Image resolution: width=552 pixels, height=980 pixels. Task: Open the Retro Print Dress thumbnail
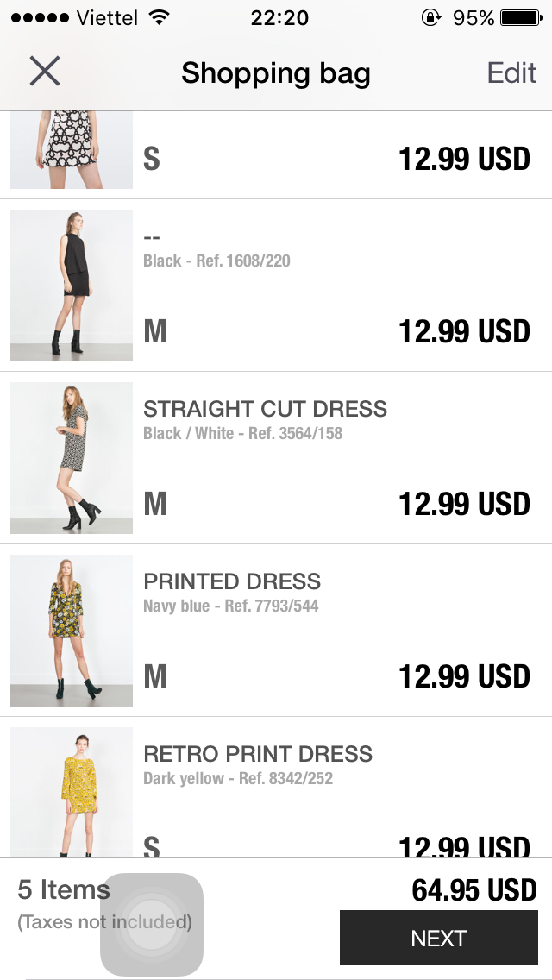(x=72, y=793)
